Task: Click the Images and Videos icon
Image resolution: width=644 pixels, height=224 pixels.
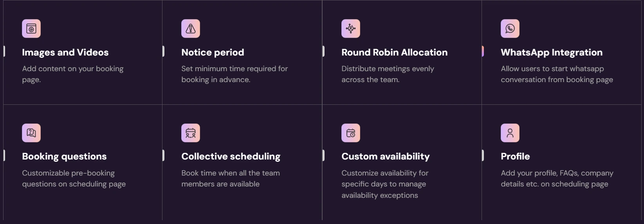Action: [x=31, y=29]
